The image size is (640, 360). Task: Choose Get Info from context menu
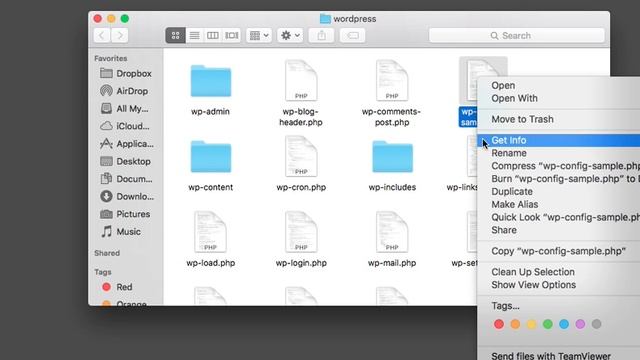pos(558,140)
